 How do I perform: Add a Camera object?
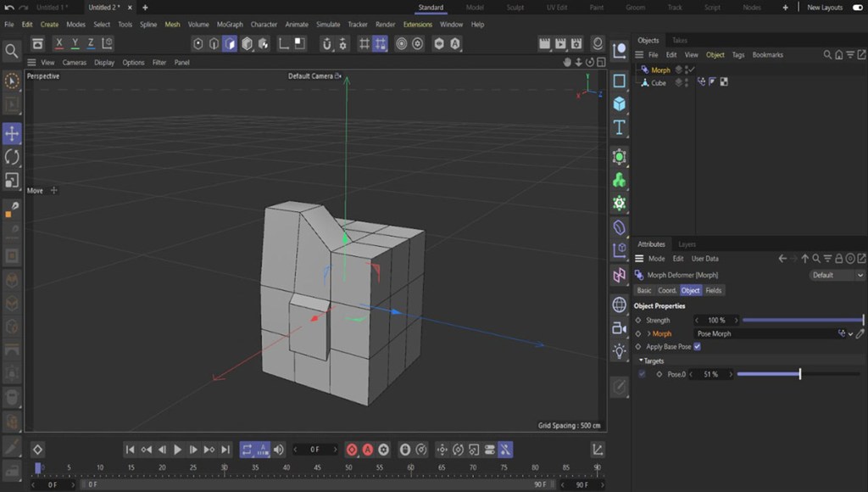point(620,327)
